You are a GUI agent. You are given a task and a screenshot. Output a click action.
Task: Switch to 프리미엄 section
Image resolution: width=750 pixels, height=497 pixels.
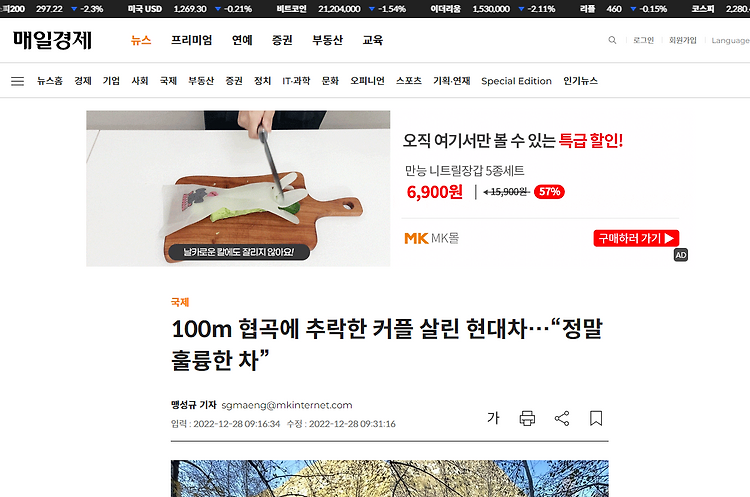[x=192, y=40]
